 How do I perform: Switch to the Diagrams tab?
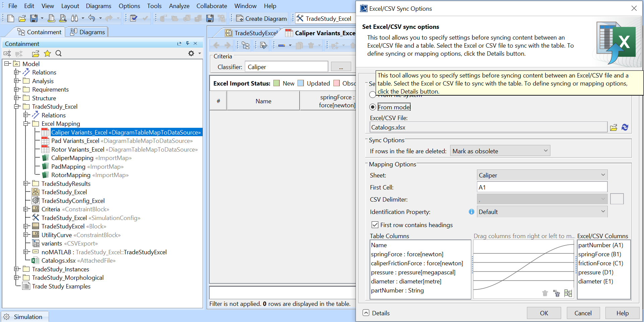point(87,32)
